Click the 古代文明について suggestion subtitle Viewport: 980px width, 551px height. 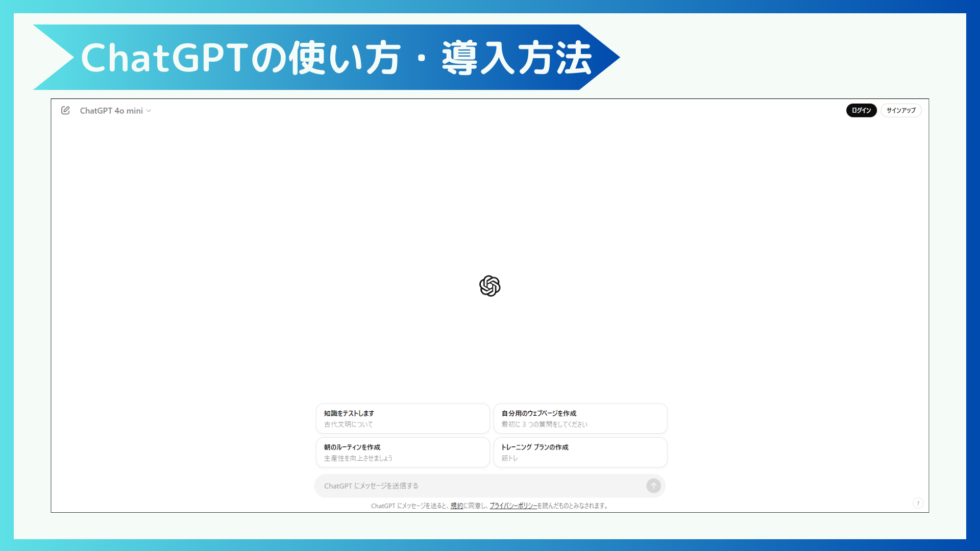click(x=349, y=424)
